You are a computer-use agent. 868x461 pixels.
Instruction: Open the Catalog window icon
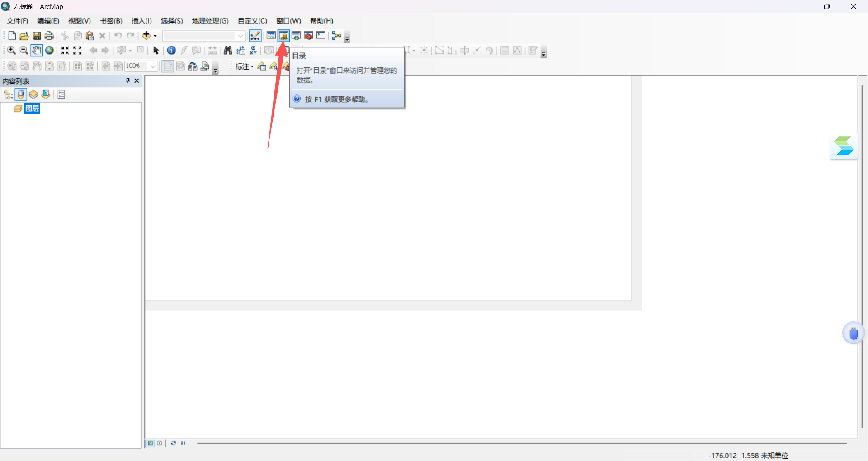coord(283,36)
